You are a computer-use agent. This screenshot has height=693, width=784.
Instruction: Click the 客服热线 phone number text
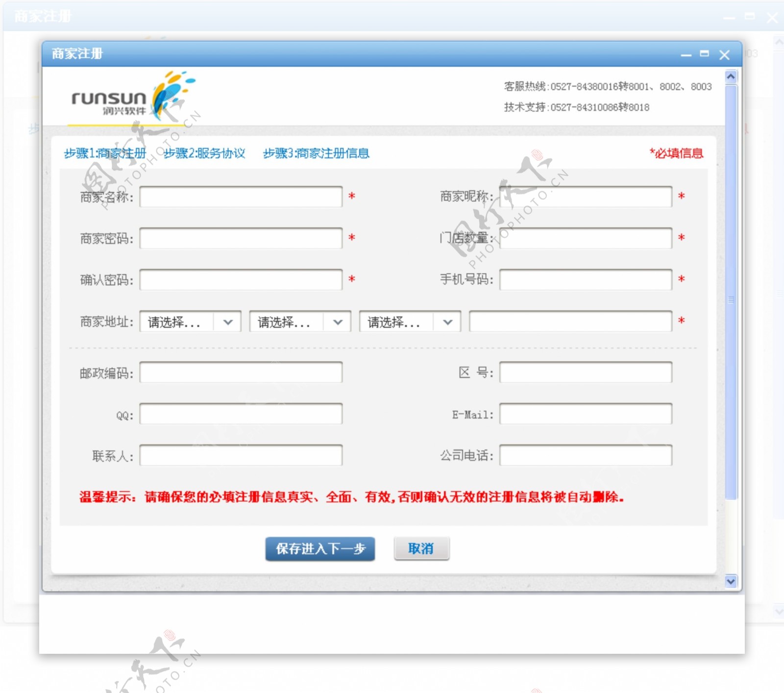[x=608, y=87]
